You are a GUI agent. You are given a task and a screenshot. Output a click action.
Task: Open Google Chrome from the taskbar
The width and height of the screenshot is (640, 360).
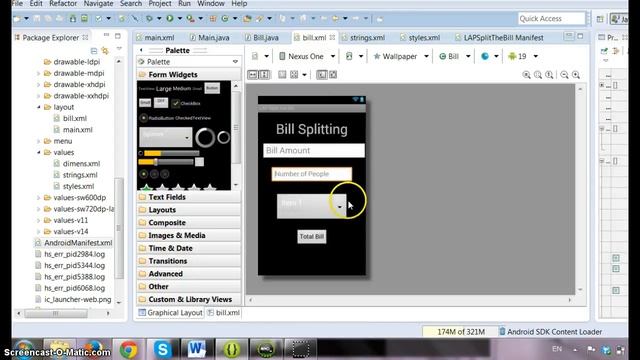pyautogui.click(x=128, y=349)
